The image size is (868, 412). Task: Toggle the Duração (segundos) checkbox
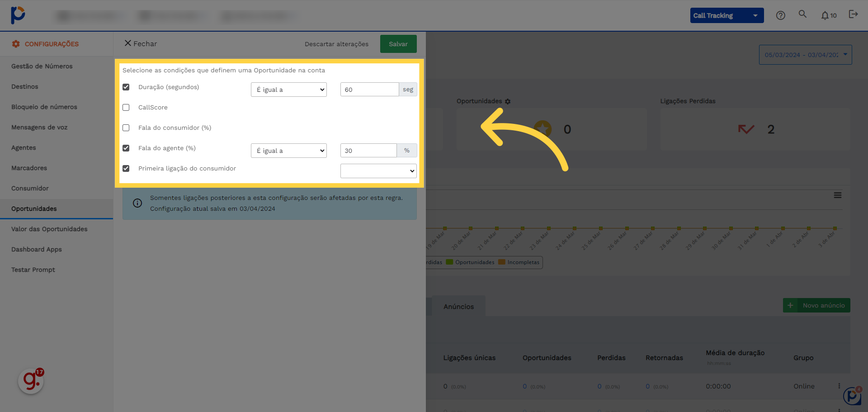[x=126, y=87]
